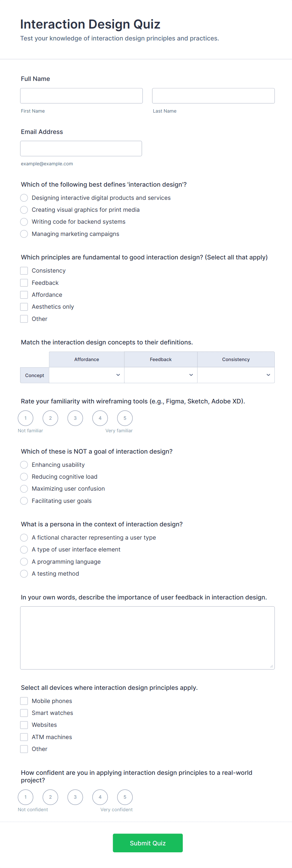Set confidence rating to 4
The width and height of the screenshot is (292, 868).
100,797
